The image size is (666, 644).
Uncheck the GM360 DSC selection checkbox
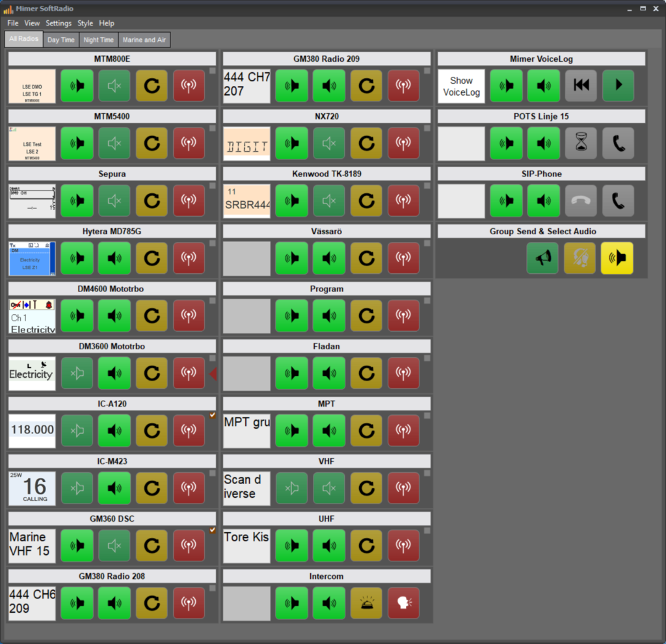point(213,530)
